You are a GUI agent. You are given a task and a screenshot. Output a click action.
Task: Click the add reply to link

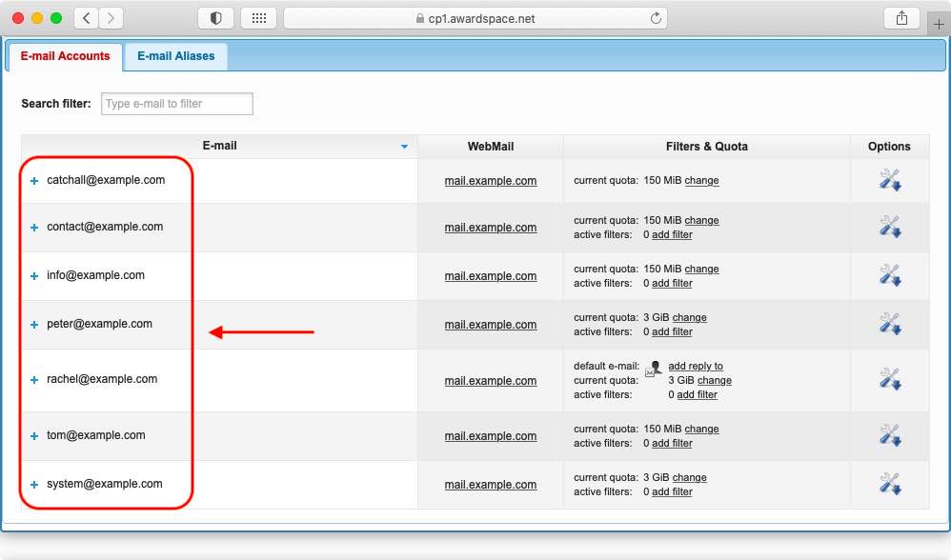click(x=696, y=366)
